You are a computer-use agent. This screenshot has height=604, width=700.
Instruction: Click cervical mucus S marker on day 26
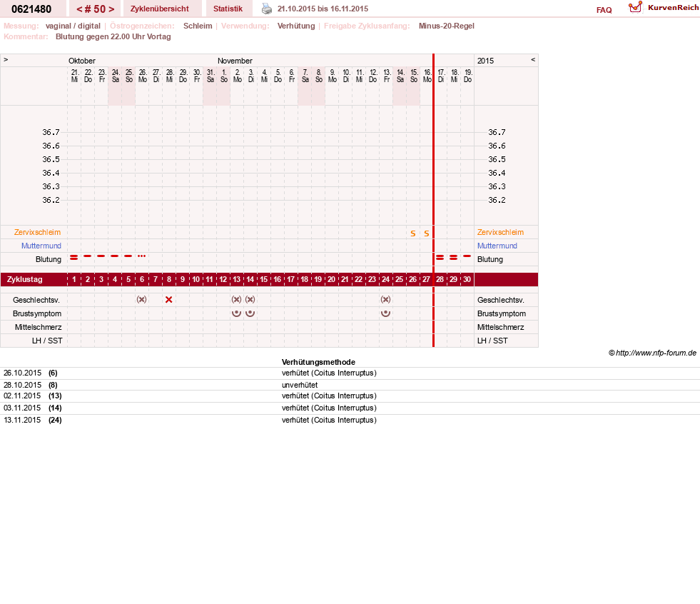(413, 233)
